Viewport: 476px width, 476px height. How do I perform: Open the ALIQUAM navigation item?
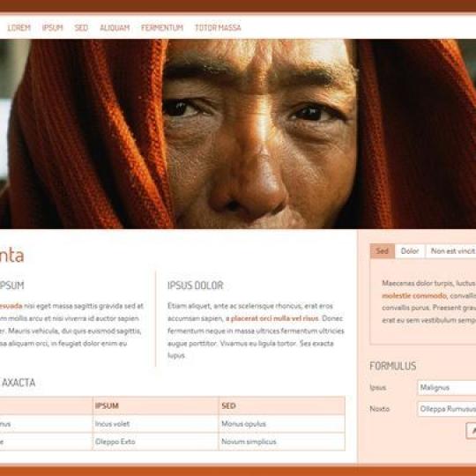pos(115,27)
